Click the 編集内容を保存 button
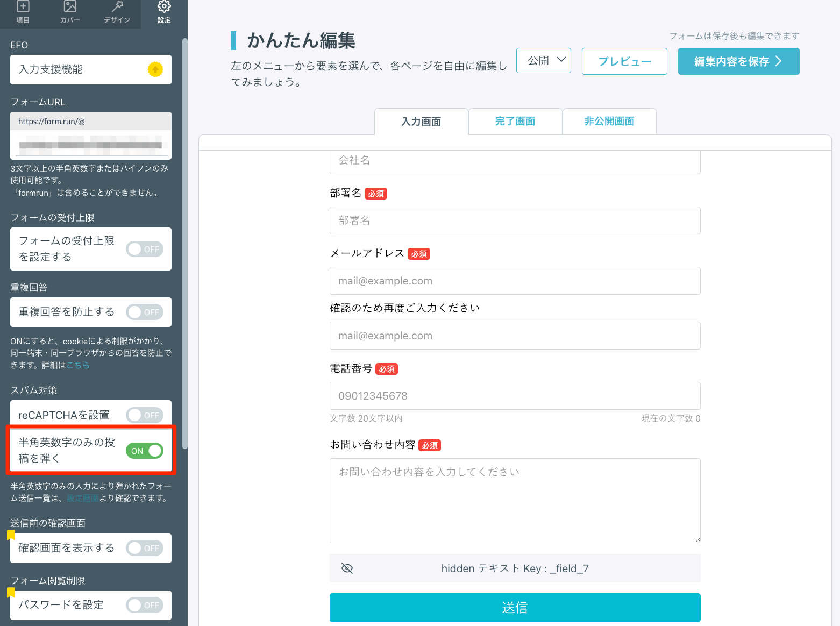Viewport: 840px width, 626px height. [x=738, y=61]
